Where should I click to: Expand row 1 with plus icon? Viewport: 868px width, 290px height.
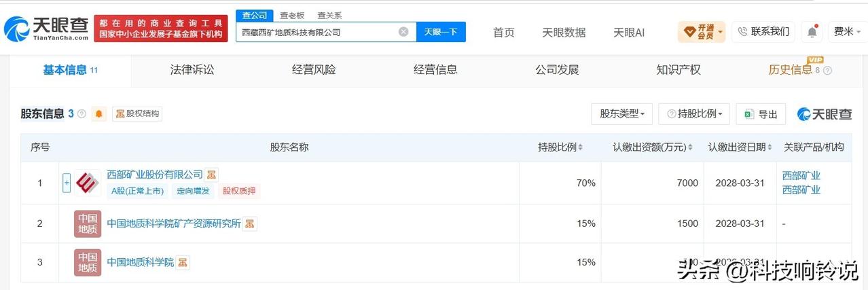[x=67, y=183]
